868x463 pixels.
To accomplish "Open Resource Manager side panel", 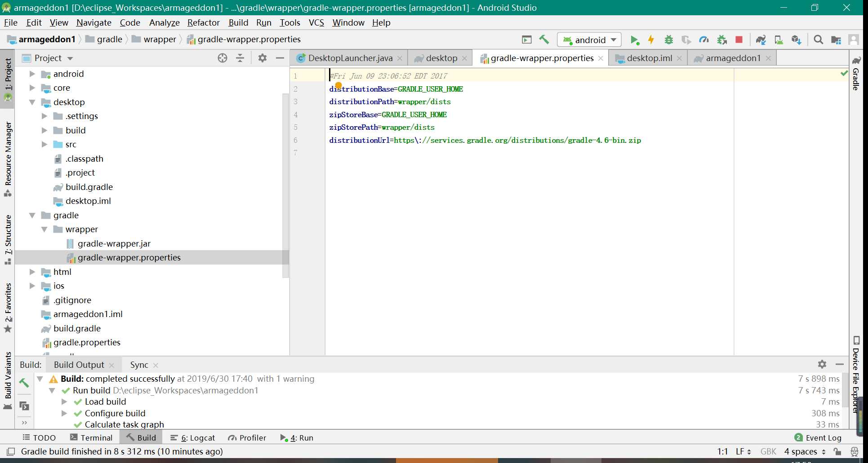I will (8, 159).
